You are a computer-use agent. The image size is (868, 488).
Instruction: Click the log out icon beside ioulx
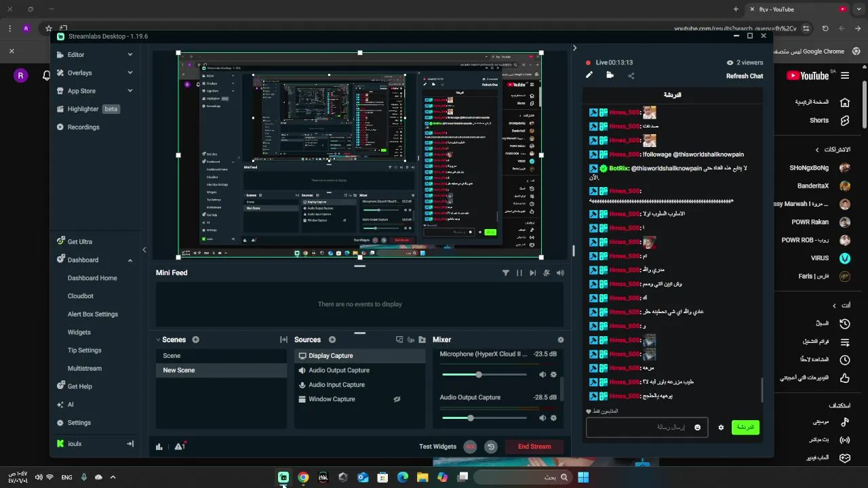coord(130,444)
